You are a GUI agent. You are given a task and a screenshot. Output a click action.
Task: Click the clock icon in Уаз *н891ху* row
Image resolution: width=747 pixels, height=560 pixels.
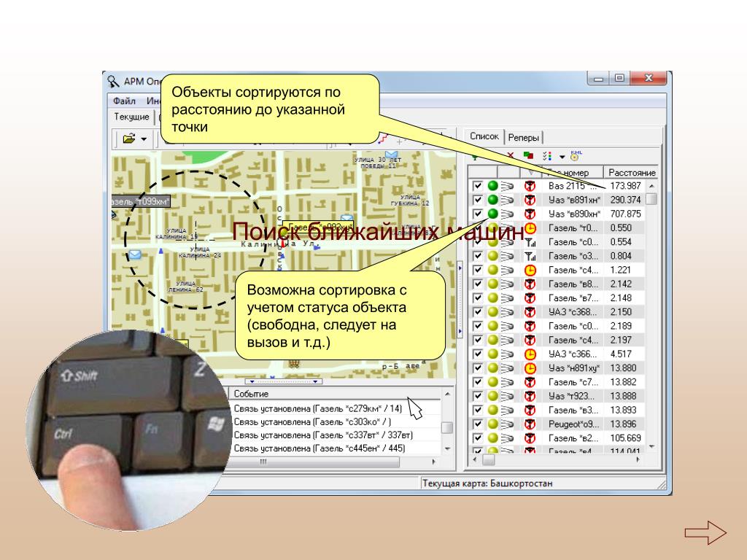point(530,368)
